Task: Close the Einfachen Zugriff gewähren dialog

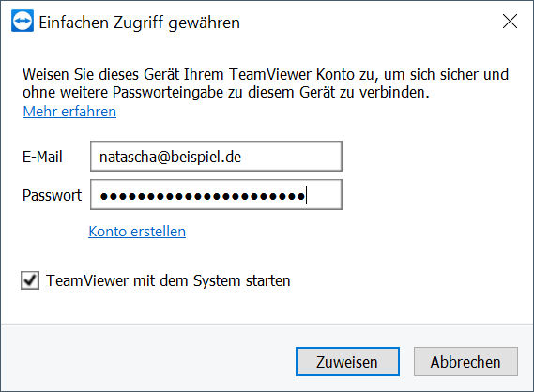Action: (x=510, y=22)
